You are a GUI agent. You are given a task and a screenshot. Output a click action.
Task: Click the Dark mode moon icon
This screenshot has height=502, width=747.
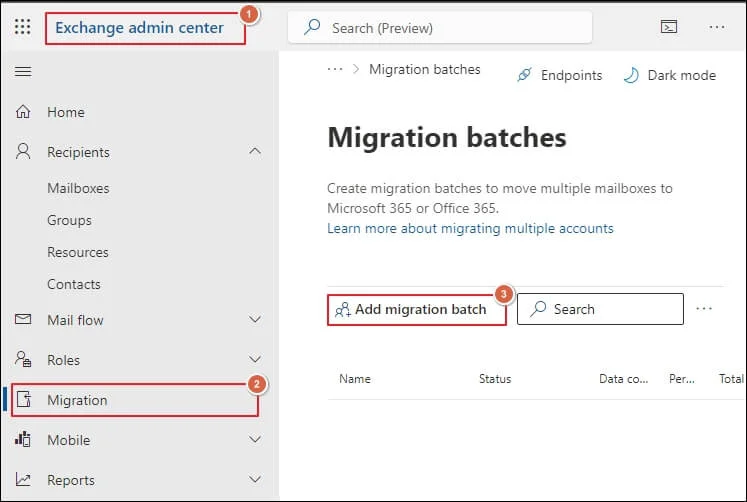click(x=631, y=75)
